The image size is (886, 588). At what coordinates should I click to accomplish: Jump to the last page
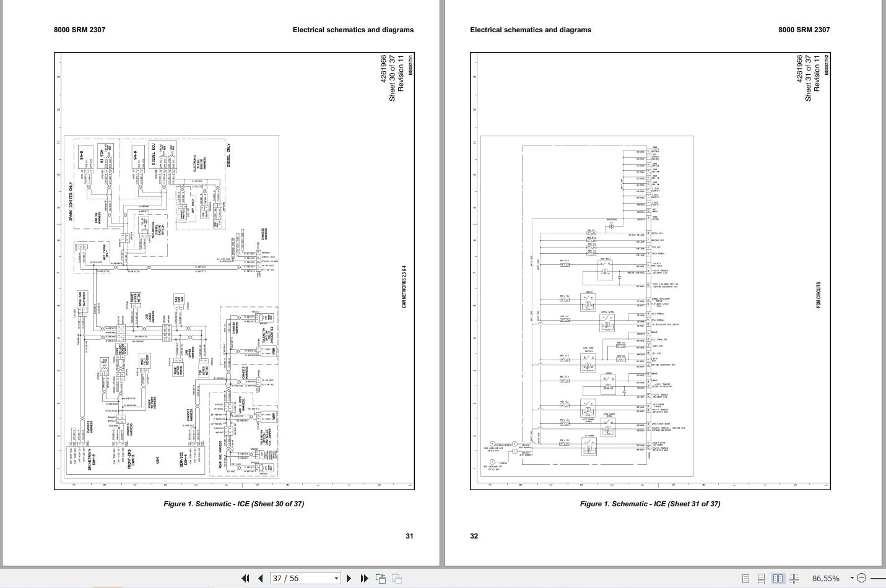pyautogui.click(x=364, y=578)
